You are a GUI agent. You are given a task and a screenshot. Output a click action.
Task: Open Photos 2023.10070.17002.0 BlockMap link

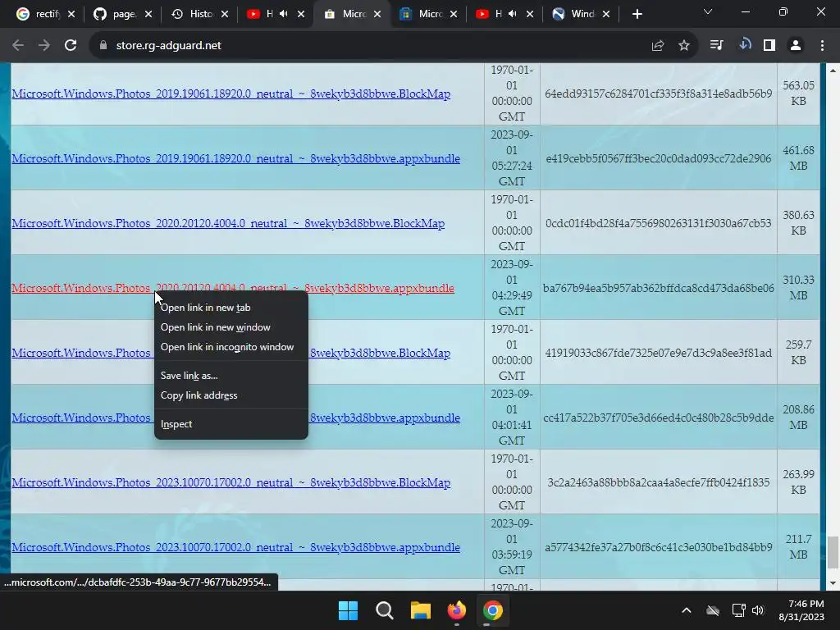pyautogui.click(x=231, y=482)
